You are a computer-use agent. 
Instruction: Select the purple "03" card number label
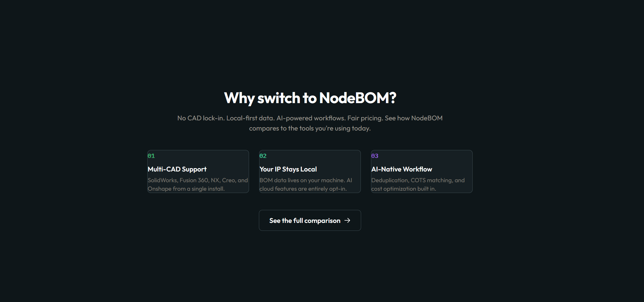tap(375, 156)
